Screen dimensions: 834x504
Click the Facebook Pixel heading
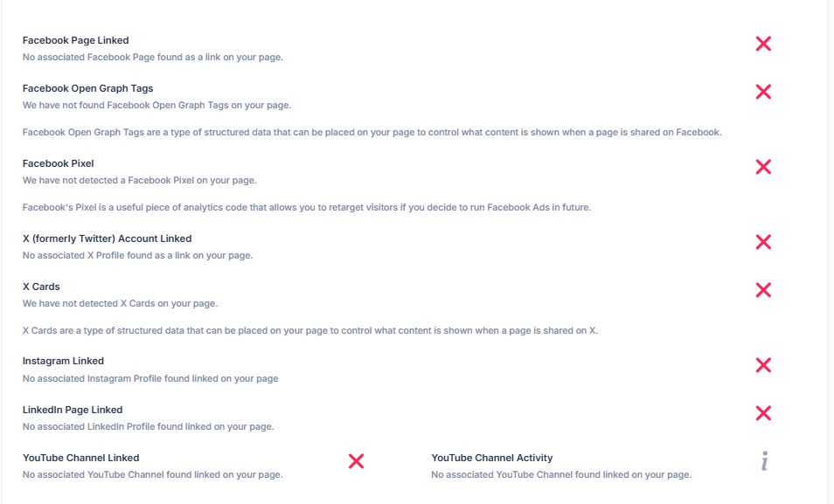(59, 163)
